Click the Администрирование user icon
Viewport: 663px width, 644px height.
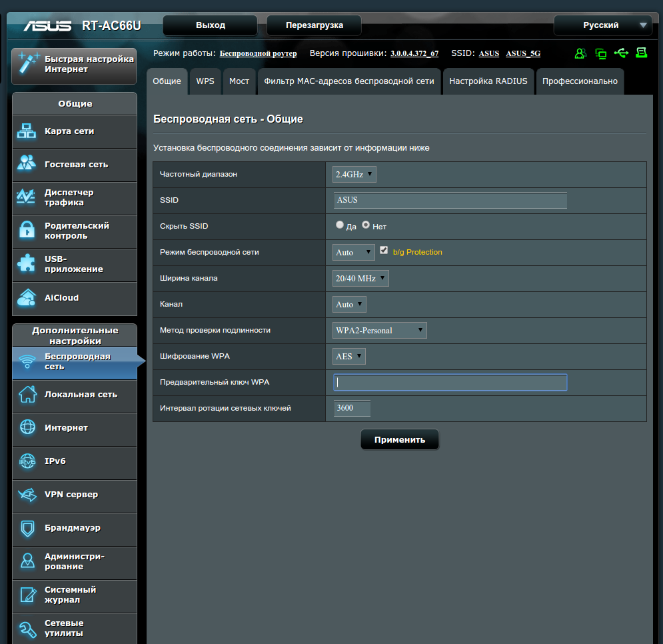tap(27, 561)
